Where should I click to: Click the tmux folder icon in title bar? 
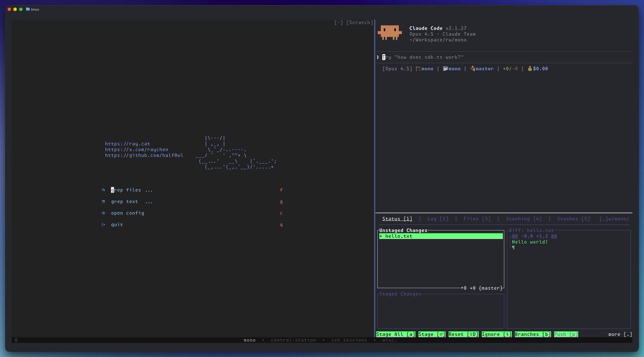28,9
